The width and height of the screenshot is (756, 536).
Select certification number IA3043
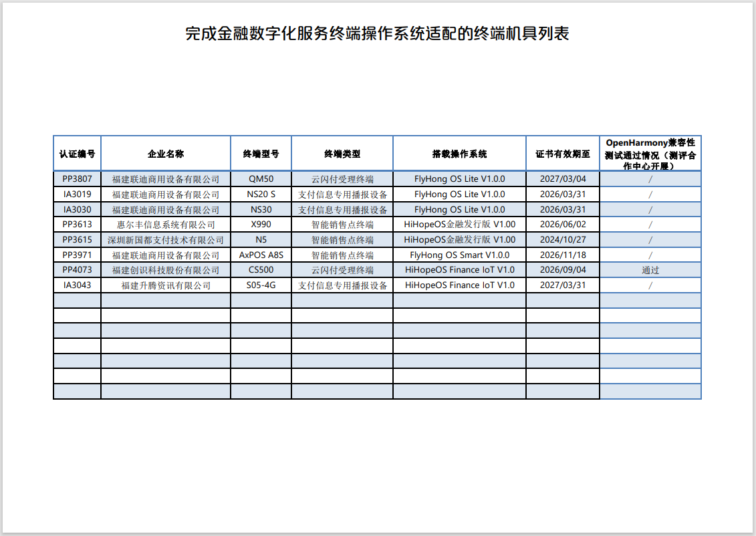pyautogui.click(x=77, y=285)
